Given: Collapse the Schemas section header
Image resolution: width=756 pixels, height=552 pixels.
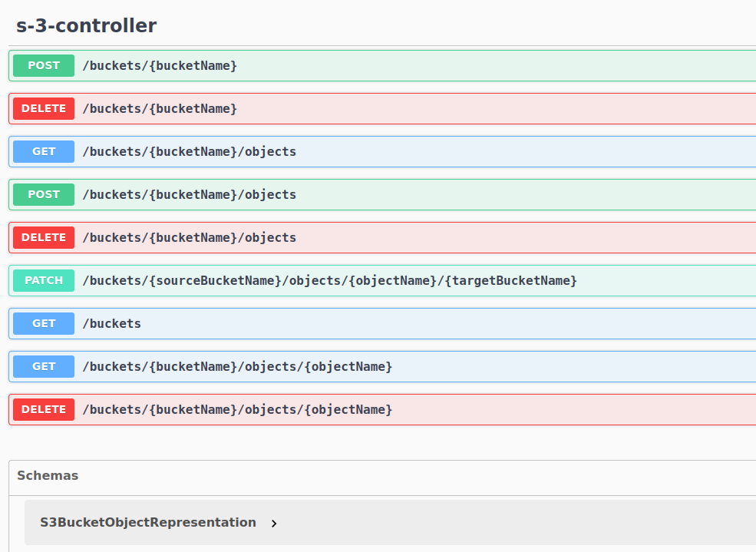Looking at the screenshot, I should (x=48, y=475).
